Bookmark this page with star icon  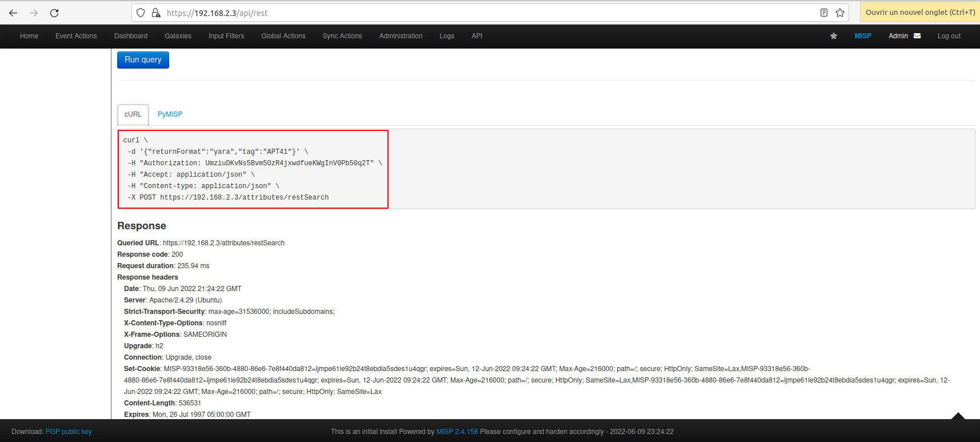840,13
